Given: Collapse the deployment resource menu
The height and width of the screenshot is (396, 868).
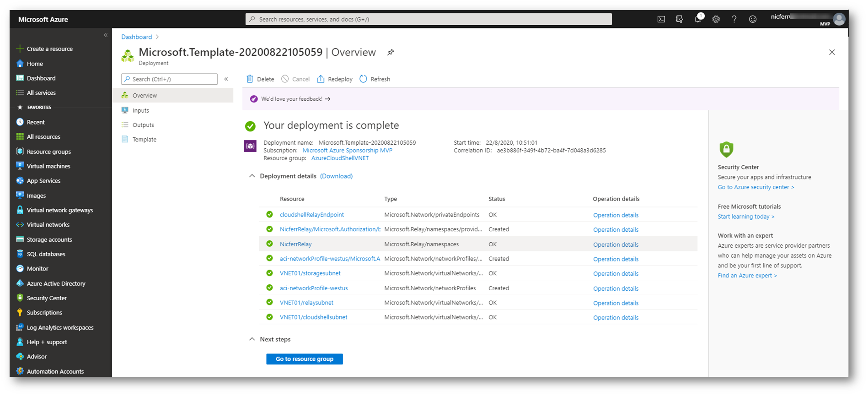Looking at the screenshot, I should point(226,79).
